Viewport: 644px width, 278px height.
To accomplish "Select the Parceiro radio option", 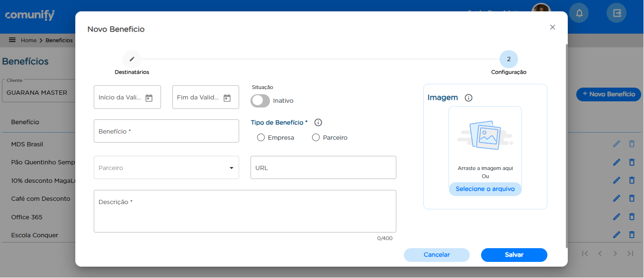I will 316,138.
